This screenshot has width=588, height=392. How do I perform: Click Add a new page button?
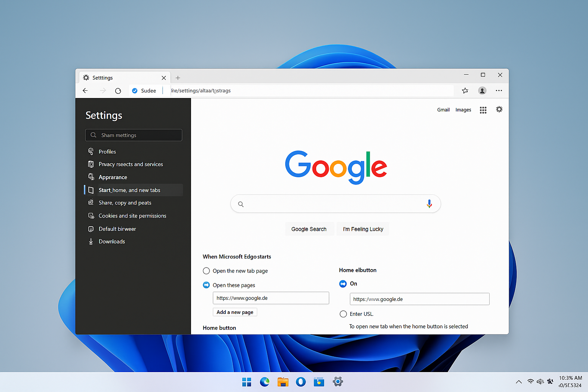pyautogui.click(x=235, y=312)
